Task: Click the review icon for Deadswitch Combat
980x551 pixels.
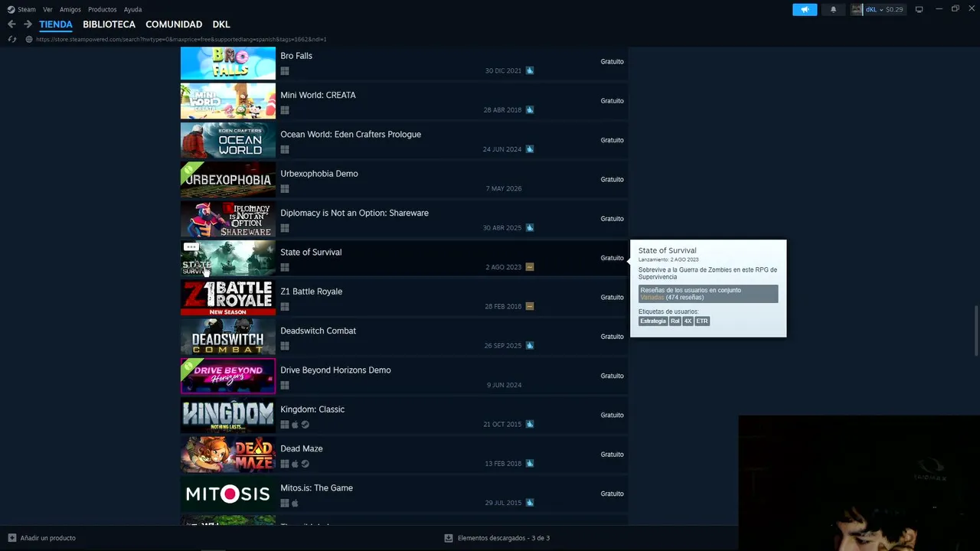Action: (x=530, y=346)
